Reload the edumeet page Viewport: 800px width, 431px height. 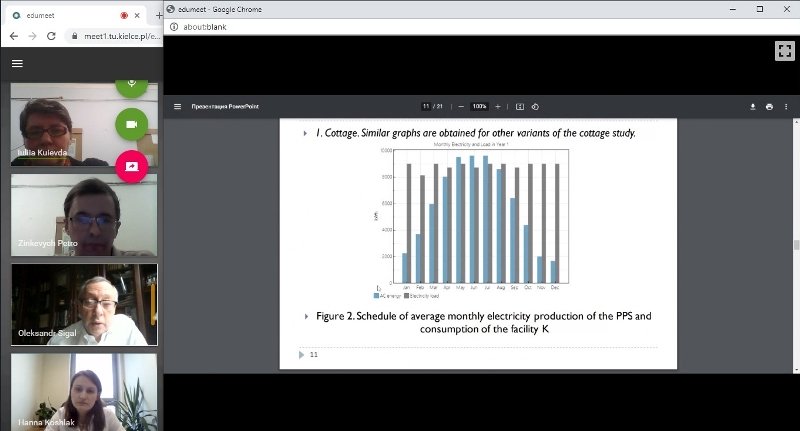51,36
